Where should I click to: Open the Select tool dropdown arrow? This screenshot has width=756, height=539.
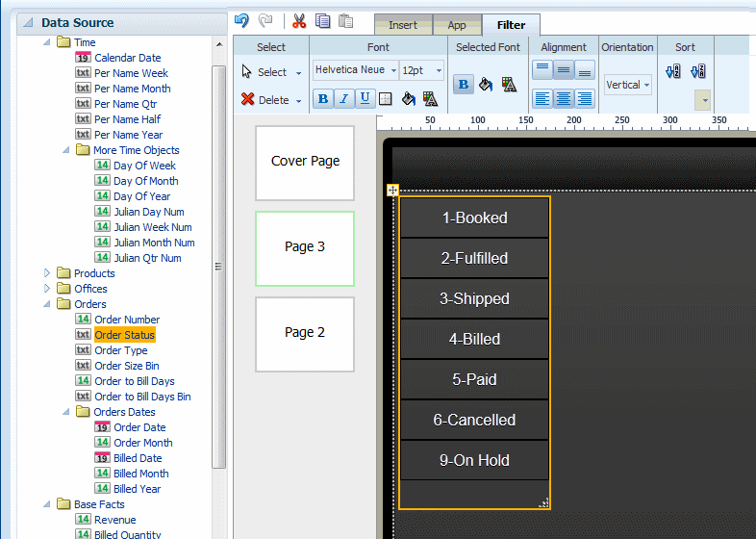298,73
